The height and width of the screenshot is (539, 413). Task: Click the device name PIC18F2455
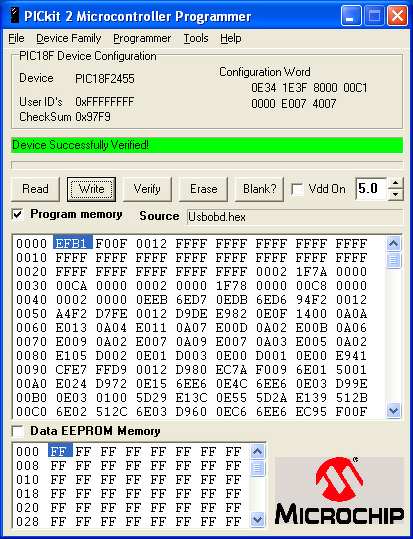(105, 79)
